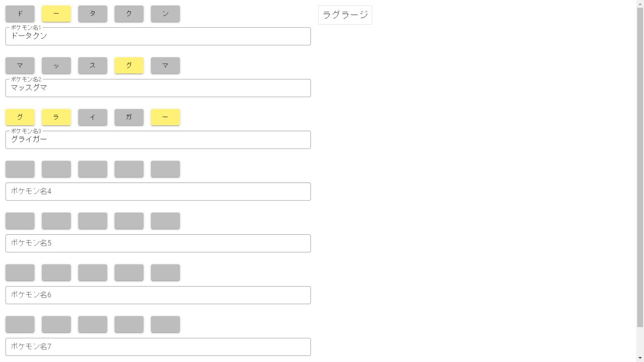Click the scrollbar down arrow
Image resolution: width=644 pixels, height=362 pixels.
pos(640,357)
